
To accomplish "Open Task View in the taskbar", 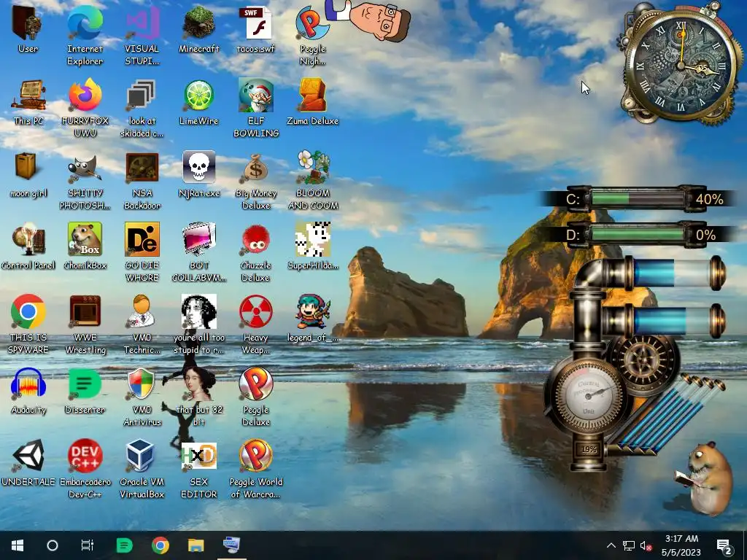I will [88, 545].
